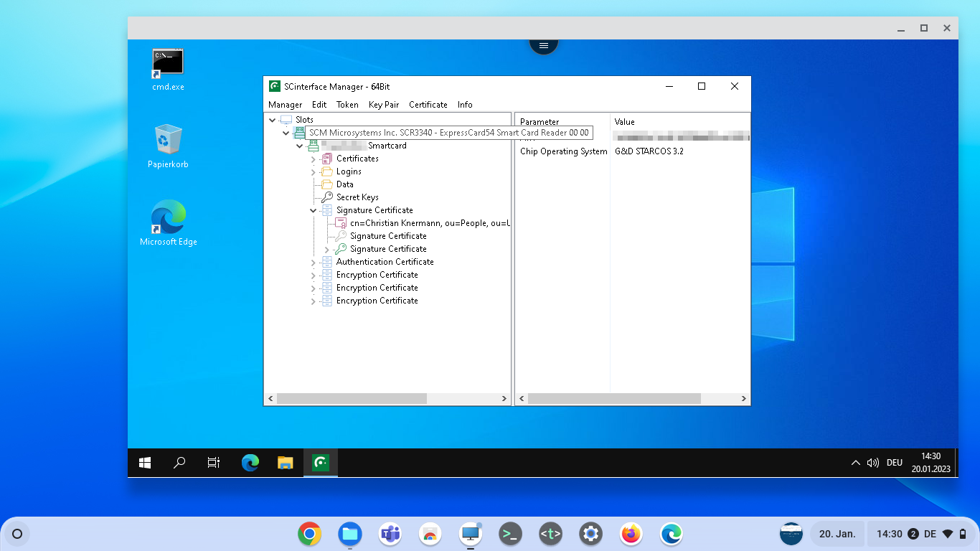Image resolution: width=980 pixels, height=551 pixels.
Task: Open the Token menu
Action: (x=347, y=105)
